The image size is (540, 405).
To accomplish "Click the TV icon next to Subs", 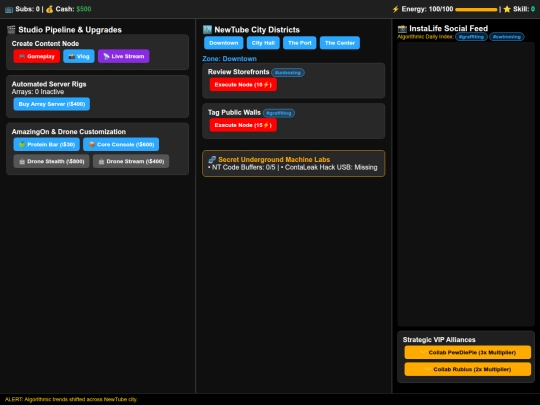I will (x=9, y=9).
